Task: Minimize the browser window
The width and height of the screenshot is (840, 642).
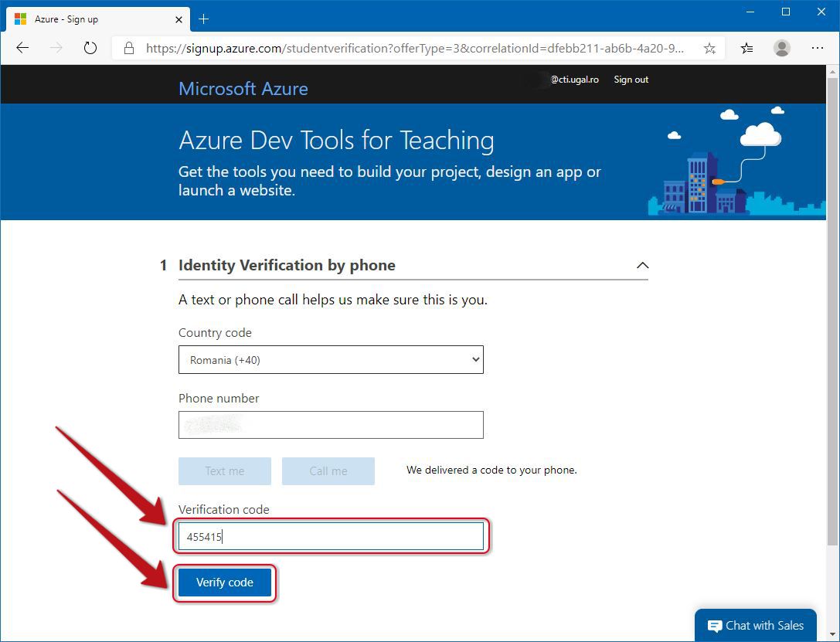Action: pos(750,12)
